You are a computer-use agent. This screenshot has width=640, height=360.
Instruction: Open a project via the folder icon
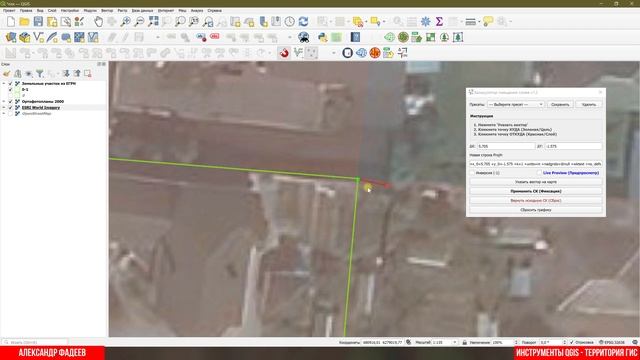24,22
